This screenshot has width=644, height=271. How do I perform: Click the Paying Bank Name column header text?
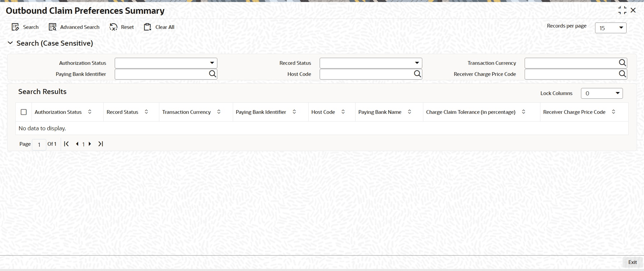click(380, 112)
